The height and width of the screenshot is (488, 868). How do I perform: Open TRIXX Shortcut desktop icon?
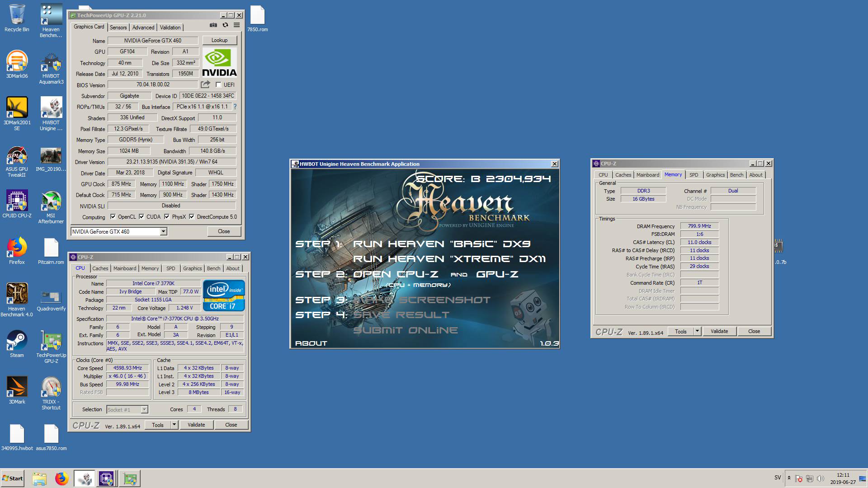point(51,393)
